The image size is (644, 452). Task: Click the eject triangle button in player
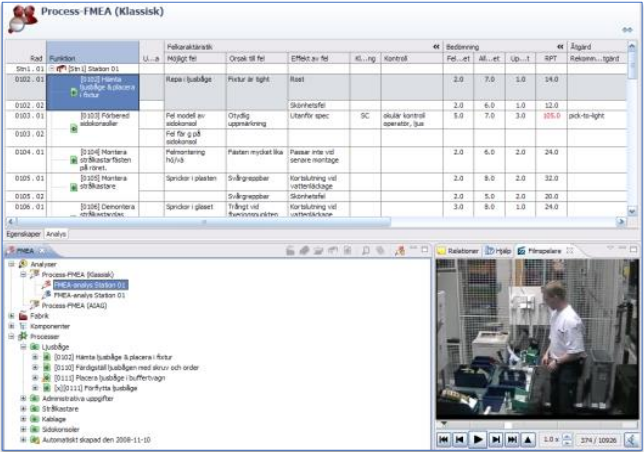click(x=529, y=439)
